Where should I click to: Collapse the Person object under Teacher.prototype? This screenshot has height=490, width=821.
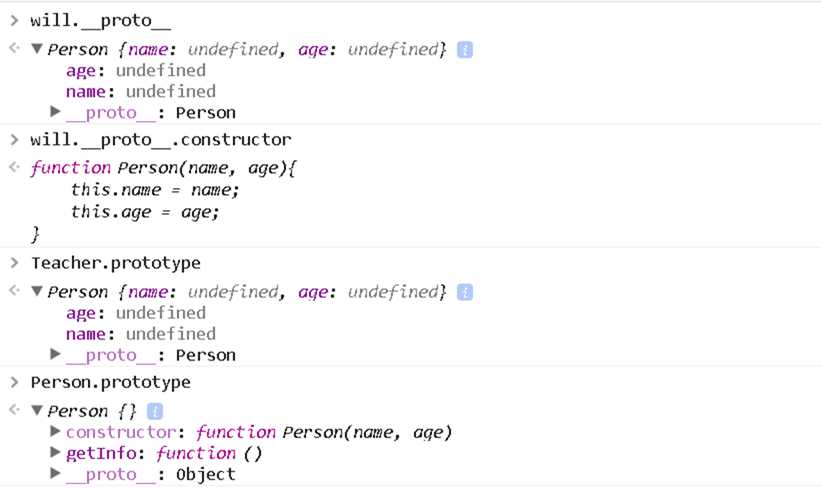[37, 292]
